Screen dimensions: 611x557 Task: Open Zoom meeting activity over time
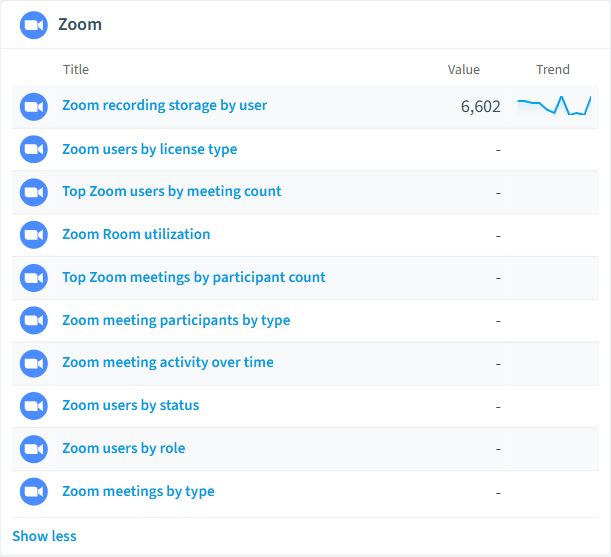tap(168, 362)
